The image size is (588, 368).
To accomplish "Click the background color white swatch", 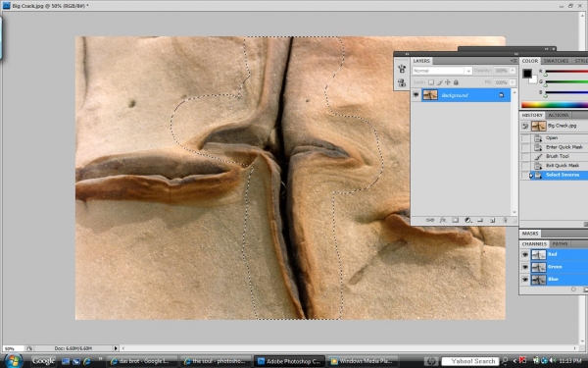I will [x=534, y=79].
